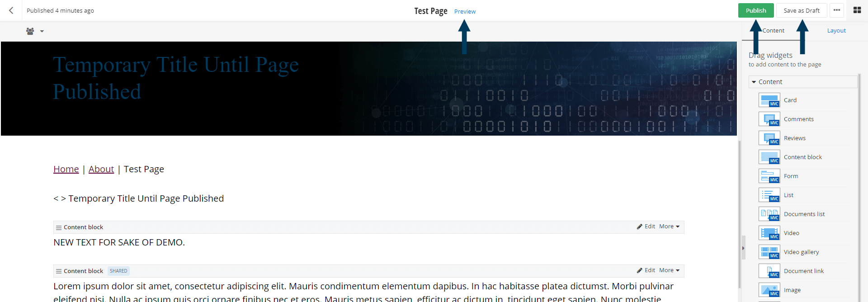Click the page canvas vertical scrollbar

740,214
